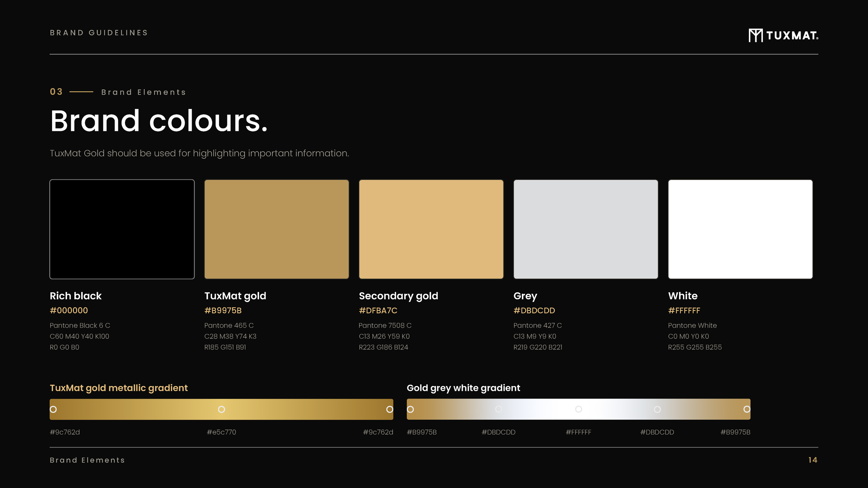Select the Grey colour swatch
The image size is (868, 488).
(586, 229)
